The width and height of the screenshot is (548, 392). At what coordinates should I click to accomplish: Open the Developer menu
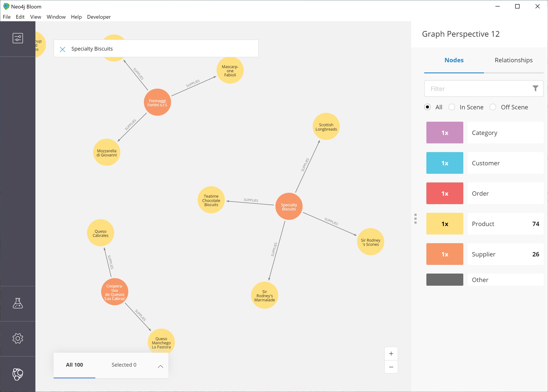point(99,17)
